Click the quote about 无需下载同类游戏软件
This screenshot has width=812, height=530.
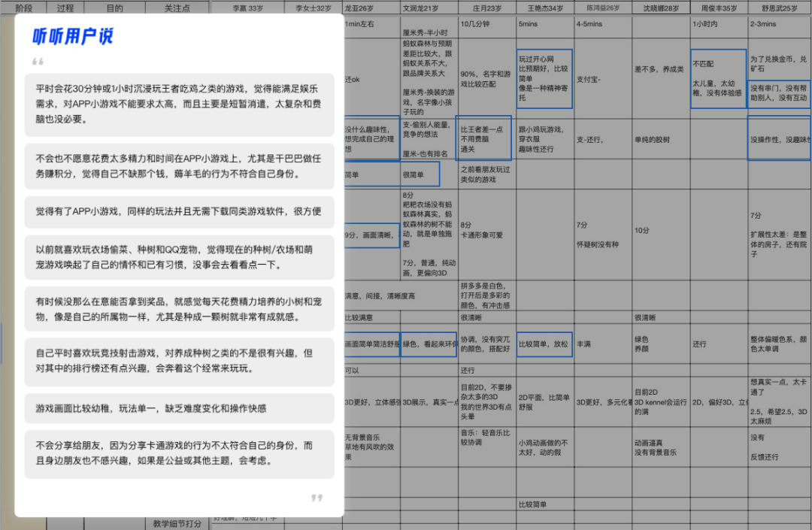pyautogui.click(x=179, y=212)
